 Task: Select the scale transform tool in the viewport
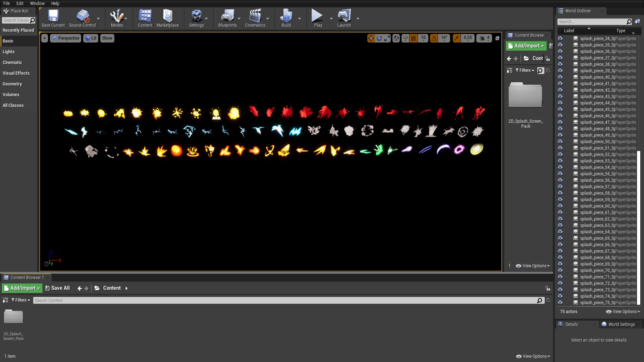pos(387,38)
